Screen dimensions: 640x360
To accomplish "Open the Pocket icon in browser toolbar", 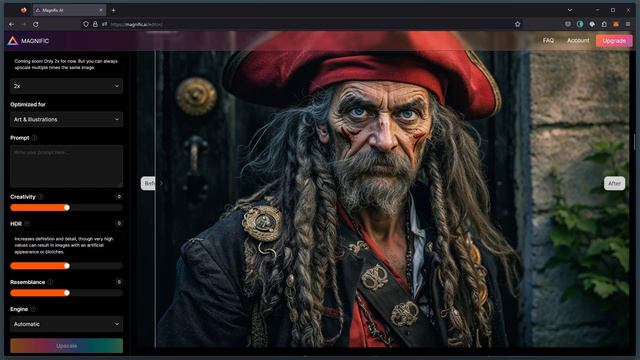I will pyautogui.click(x=568, y=24).
